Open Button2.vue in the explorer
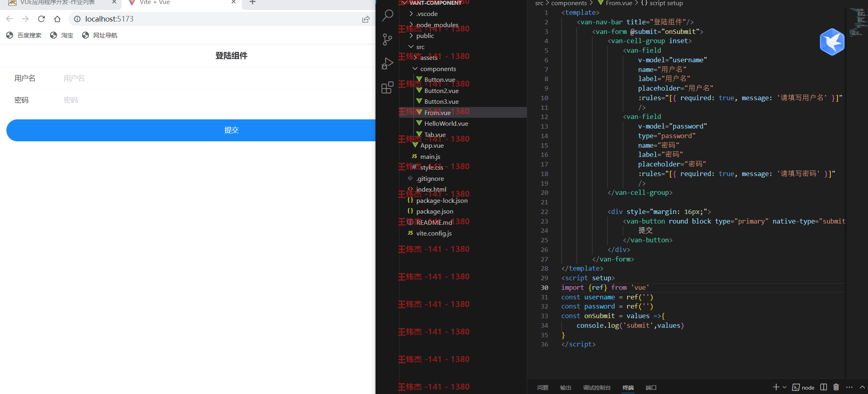 coord(441,91)
